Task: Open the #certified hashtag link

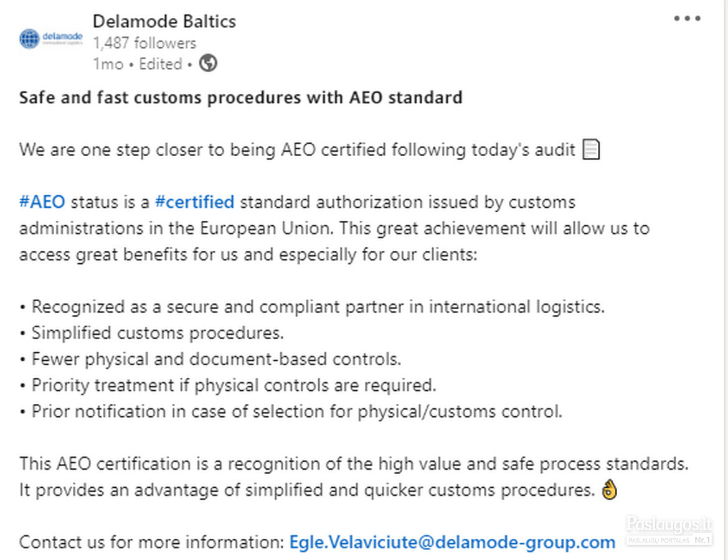Action: click(194, 202)
